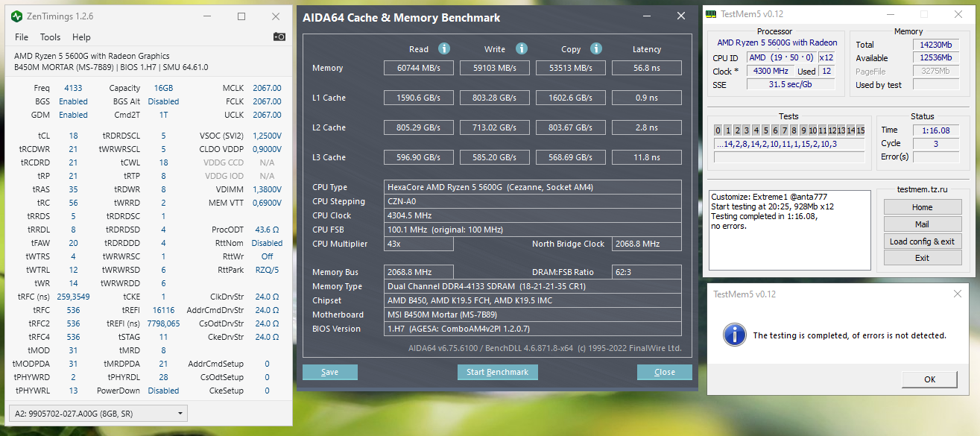Image resolution: width=980 pixels, height=436 pixels.
Task: Close the AIDA64 benchmark window with X
Action: pyautogui.click(x=680, y=16)
